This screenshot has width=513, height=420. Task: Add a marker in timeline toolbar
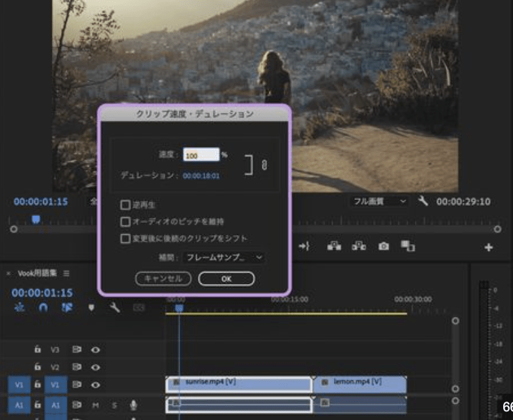pyautogui.click(x=91, y=307)
